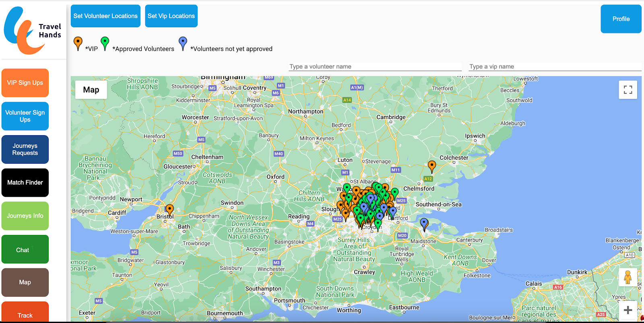Go to Volunteer Sign Ups
This screenshot has height=323, width=644.
coord(25,116)
